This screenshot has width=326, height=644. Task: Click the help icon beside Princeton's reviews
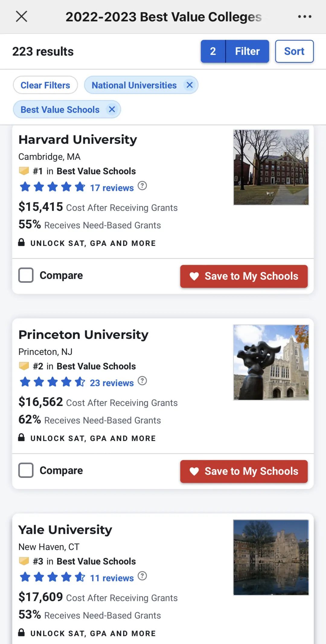[x=142, y=381]
